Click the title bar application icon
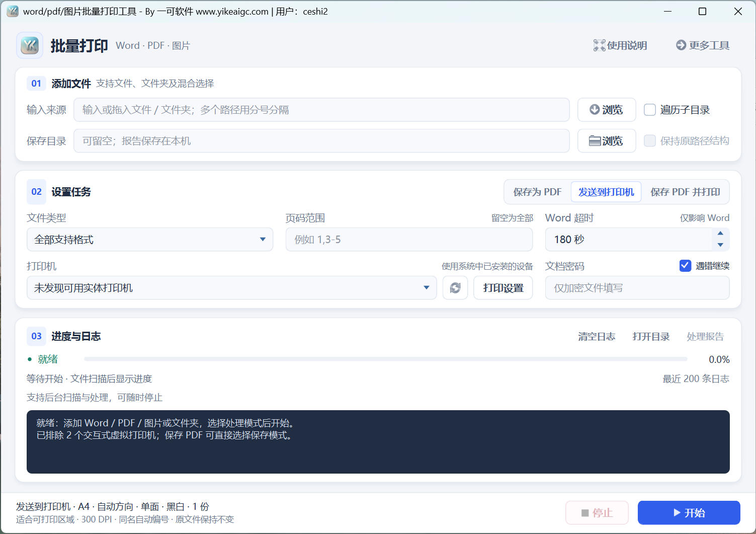Viewport: 756px width, 534px height. [x=12, y=11]
